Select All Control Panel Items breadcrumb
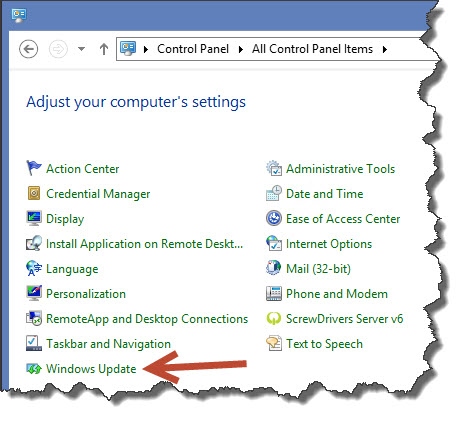 coord(312,49)
